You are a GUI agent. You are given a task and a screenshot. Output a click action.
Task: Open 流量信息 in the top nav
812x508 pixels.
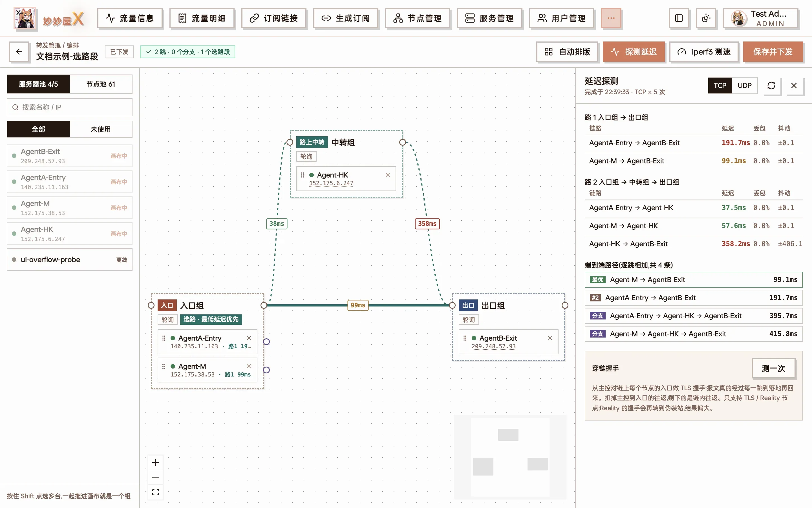tap(130, 18)
